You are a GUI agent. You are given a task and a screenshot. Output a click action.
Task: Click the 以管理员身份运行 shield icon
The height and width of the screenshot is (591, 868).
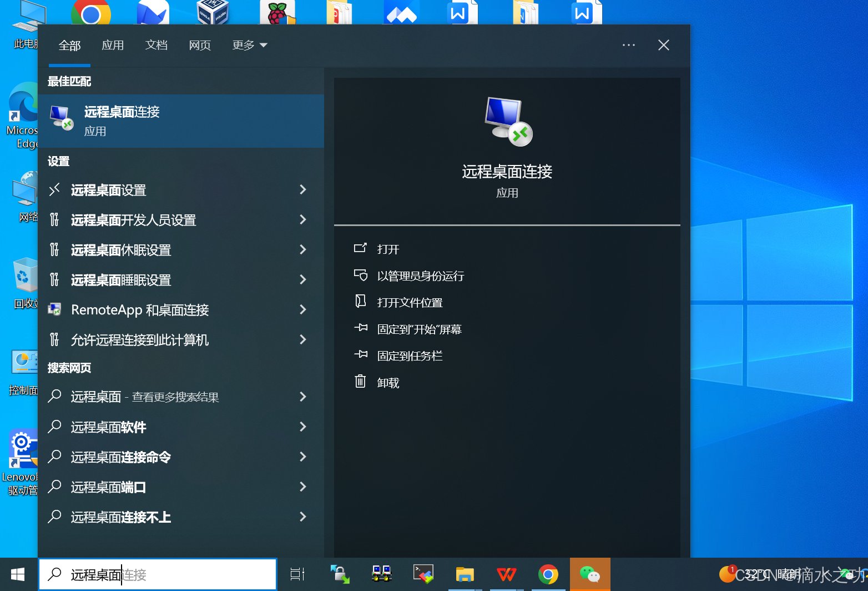point(361,275)
